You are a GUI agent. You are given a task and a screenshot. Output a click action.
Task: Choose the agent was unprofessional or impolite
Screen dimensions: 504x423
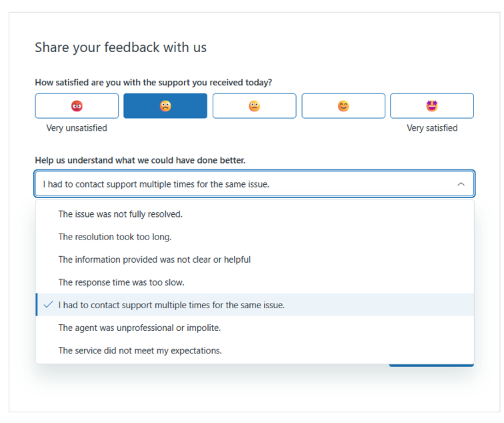coord(139,328)
